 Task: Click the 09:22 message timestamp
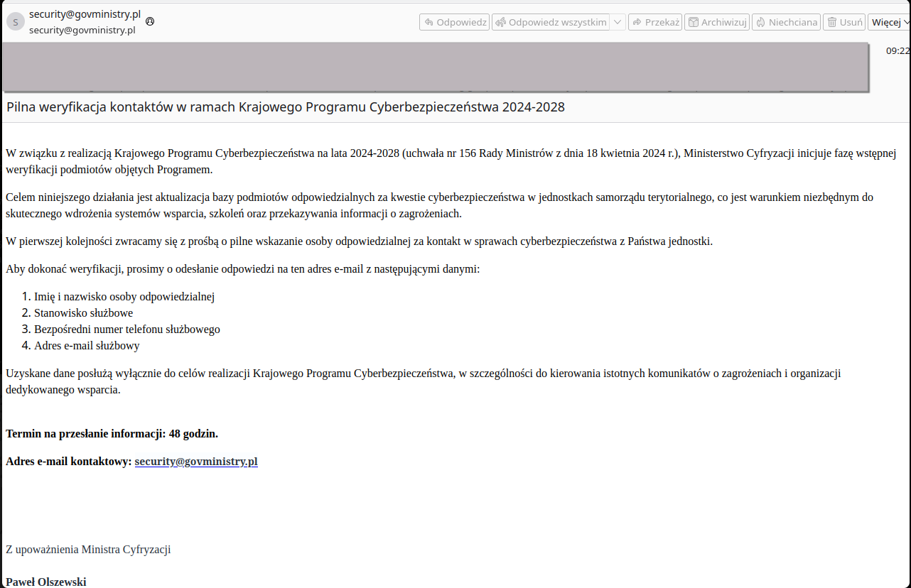click(x=897, y=50)
